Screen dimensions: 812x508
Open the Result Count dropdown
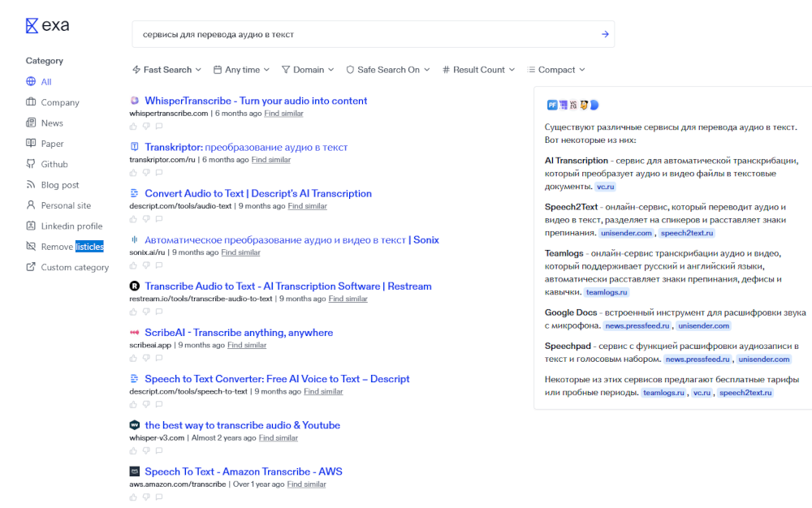pyautogui.click(x=478, y=70)
